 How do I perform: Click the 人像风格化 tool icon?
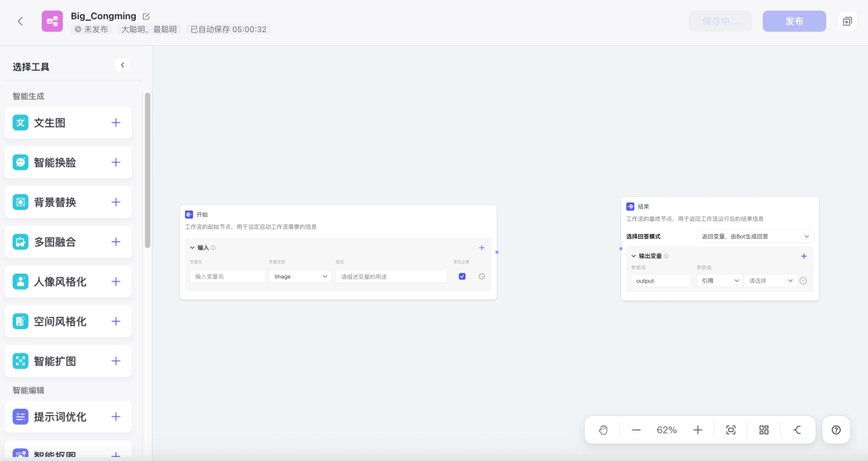pos(20,282)
